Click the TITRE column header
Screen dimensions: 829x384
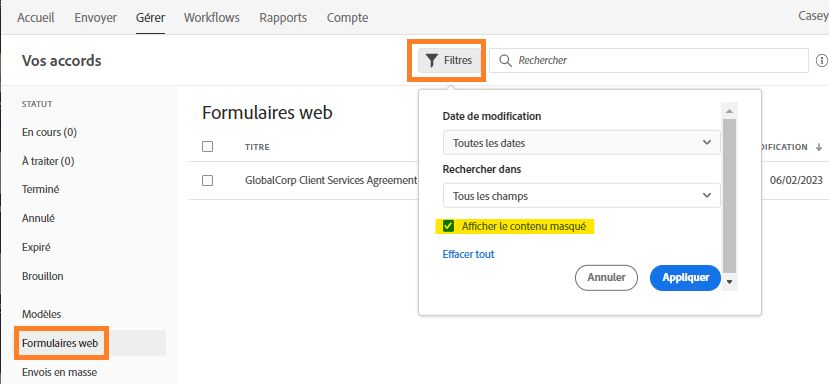pyautogui.click(x=257, y=147)
